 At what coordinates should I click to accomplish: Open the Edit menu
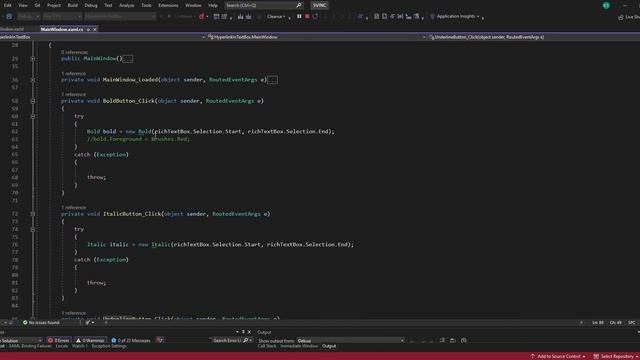point(7,5)
